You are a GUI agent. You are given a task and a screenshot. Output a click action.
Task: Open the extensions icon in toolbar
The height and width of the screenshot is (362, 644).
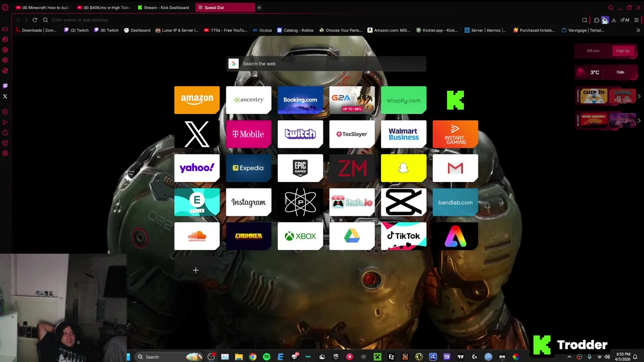[596, 20]
